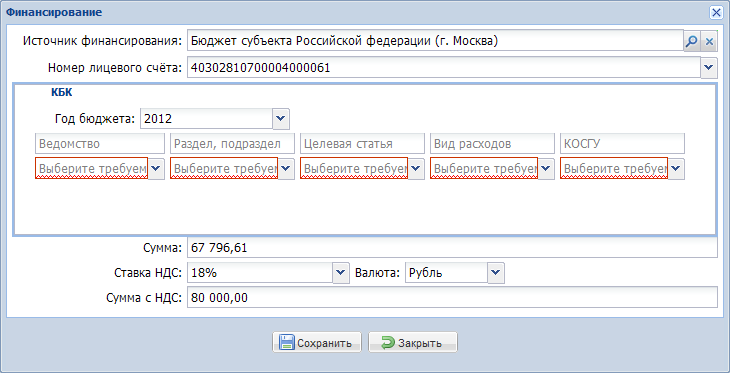730x373 pixels.
Task: Save financing with the Сохранить button
Action: [x=317, y=343]
